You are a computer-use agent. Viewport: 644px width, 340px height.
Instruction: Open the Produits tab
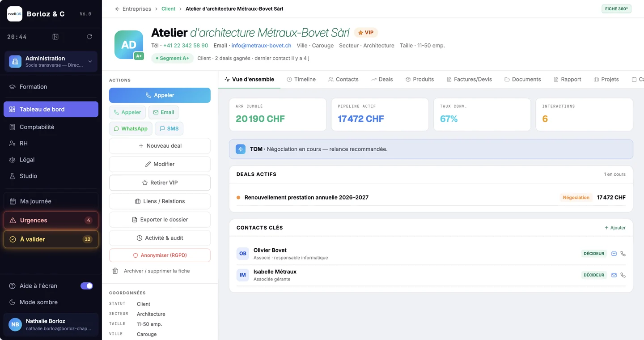(419, 79)
